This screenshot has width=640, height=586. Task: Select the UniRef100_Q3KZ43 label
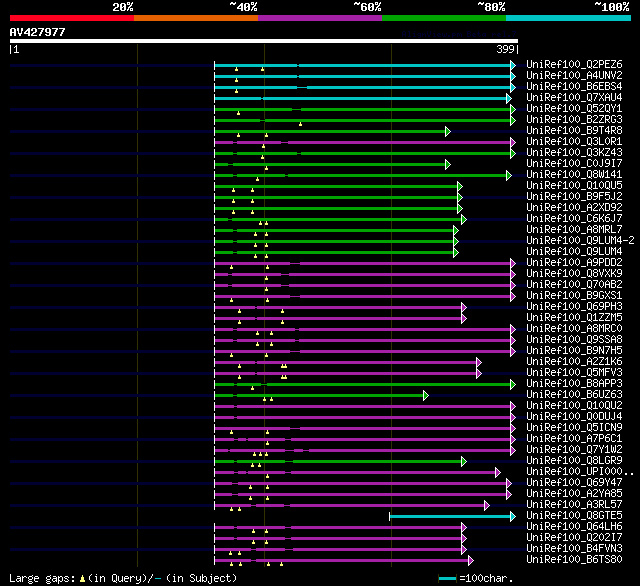pos(574,153)
